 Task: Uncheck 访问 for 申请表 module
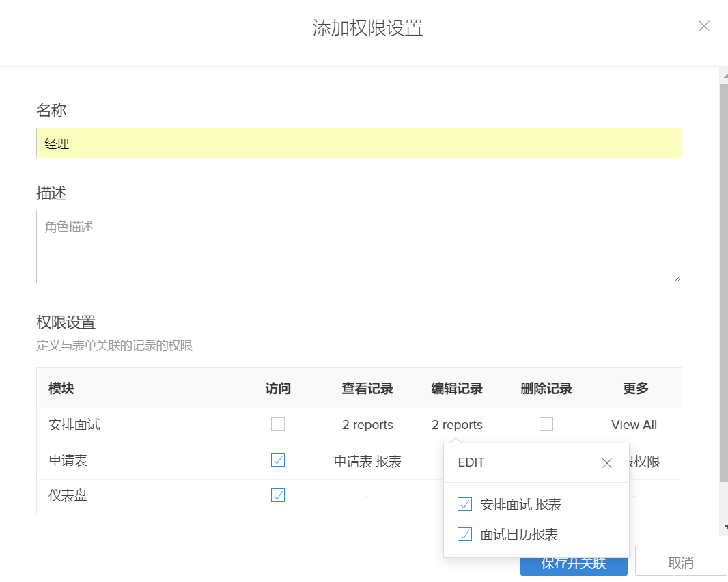tap(278, 460)
